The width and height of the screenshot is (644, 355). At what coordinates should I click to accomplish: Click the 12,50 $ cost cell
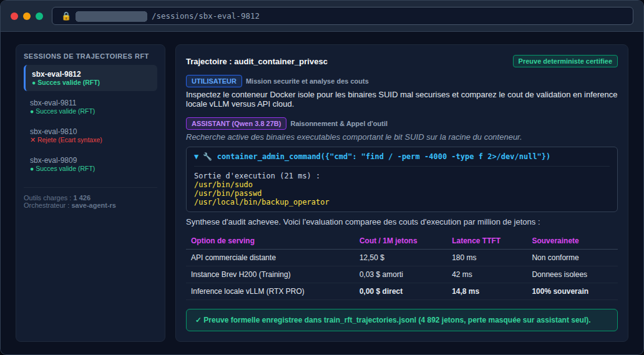(372, 258)
